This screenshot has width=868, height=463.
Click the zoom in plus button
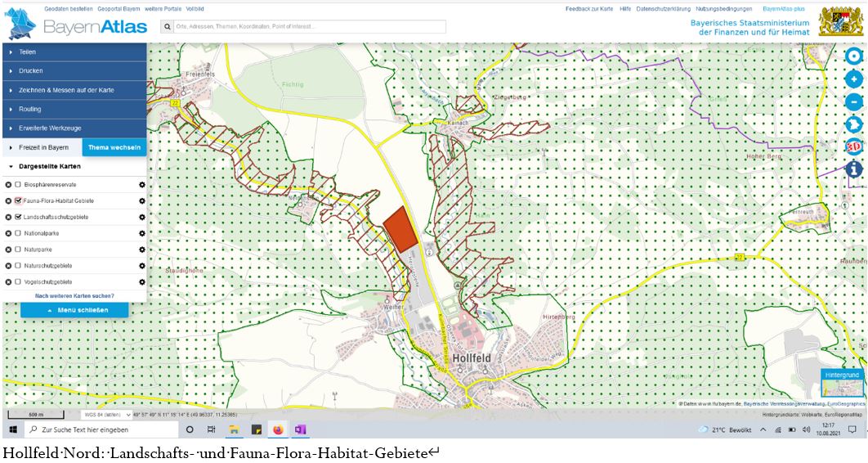(853, 79)
